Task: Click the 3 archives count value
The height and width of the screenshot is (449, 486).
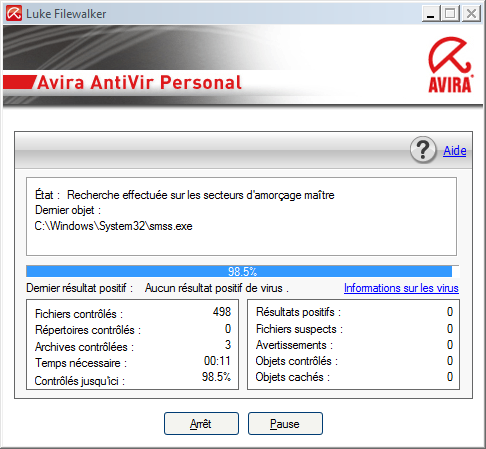Action: click(228, 345)
